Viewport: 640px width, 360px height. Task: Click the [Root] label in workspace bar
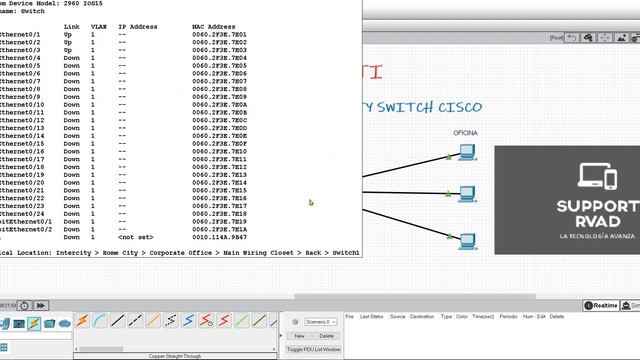click(556, 38)
